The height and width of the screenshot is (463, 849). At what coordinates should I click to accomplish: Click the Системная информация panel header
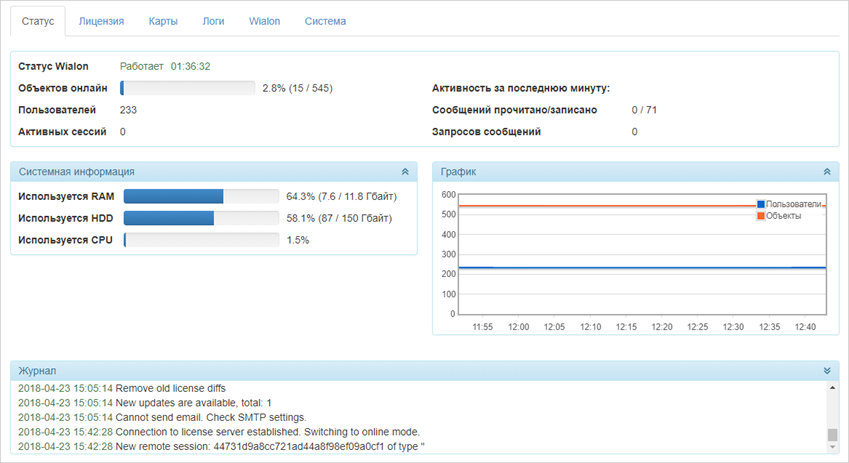point(200,172)
